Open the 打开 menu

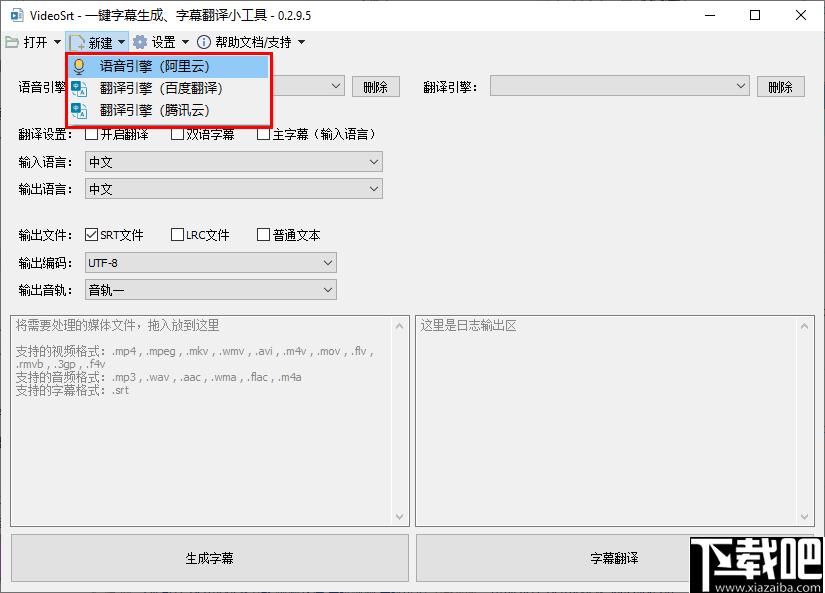[34, 42]
